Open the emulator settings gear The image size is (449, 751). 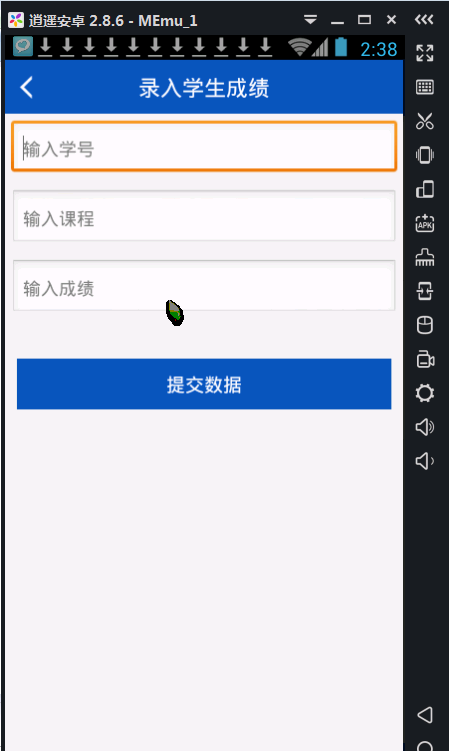425,393
